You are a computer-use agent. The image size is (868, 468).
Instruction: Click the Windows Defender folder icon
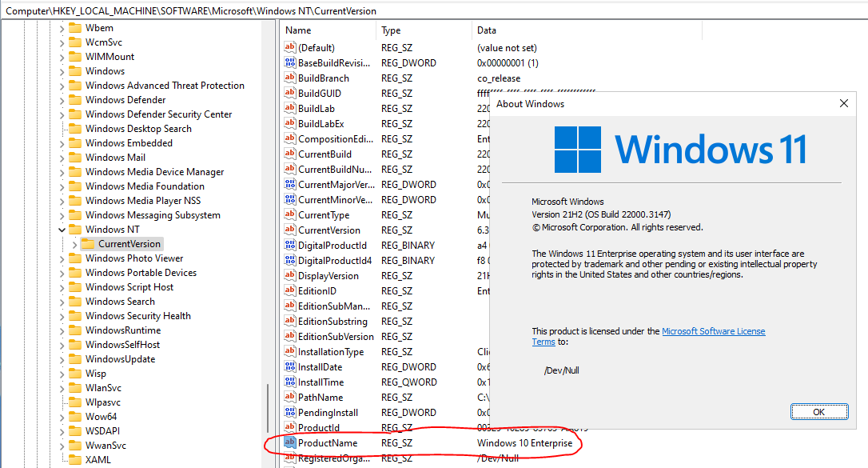click(x=75, y=100)
